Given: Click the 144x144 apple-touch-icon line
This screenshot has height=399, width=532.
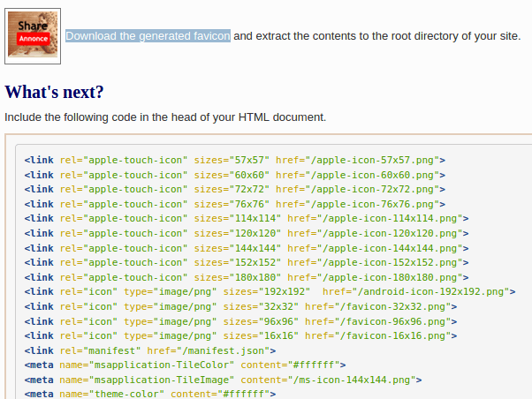Looking at the screenshot, I should click(x=247, y=248).
